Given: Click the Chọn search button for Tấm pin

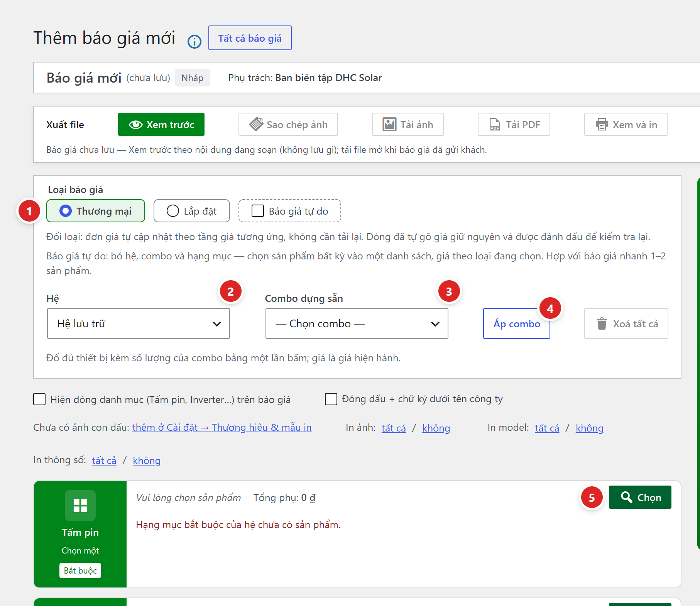Looking at the screenshot, I should coord(640,497).
